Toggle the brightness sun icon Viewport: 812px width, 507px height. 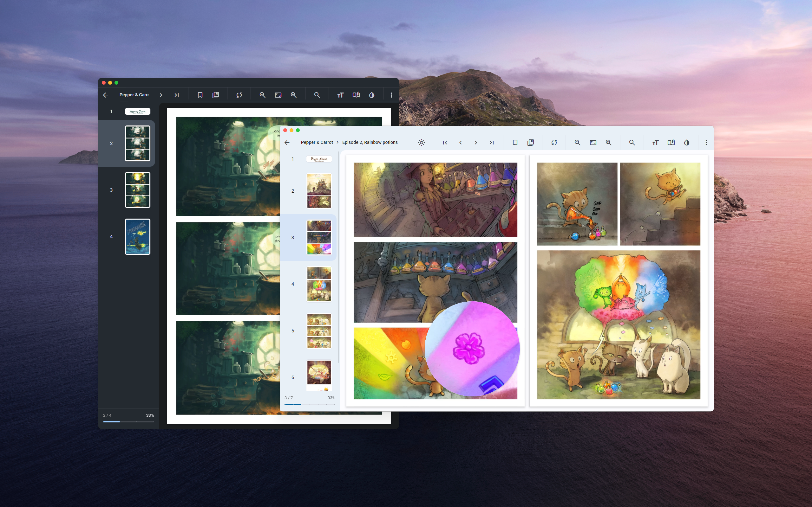(422, 143)
